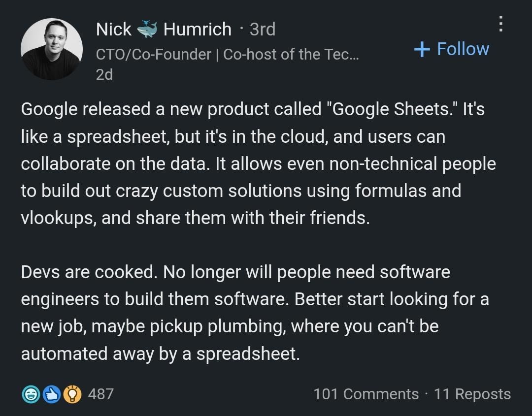Image resolution: width=532 pixels, height=416 pixels.
Task: Click the laughing face reaction icon
Action: coord(31,394)
